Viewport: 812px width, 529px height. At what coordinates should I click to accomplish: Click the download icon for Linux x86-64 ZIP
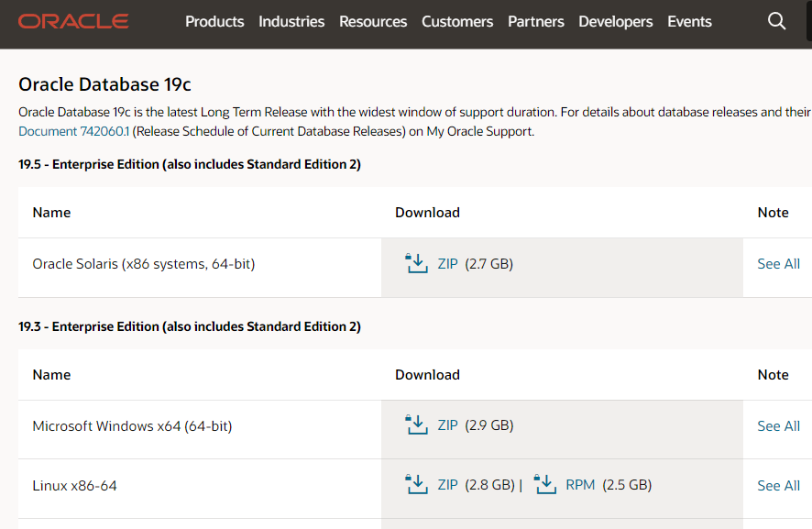[x=416, y=484]
